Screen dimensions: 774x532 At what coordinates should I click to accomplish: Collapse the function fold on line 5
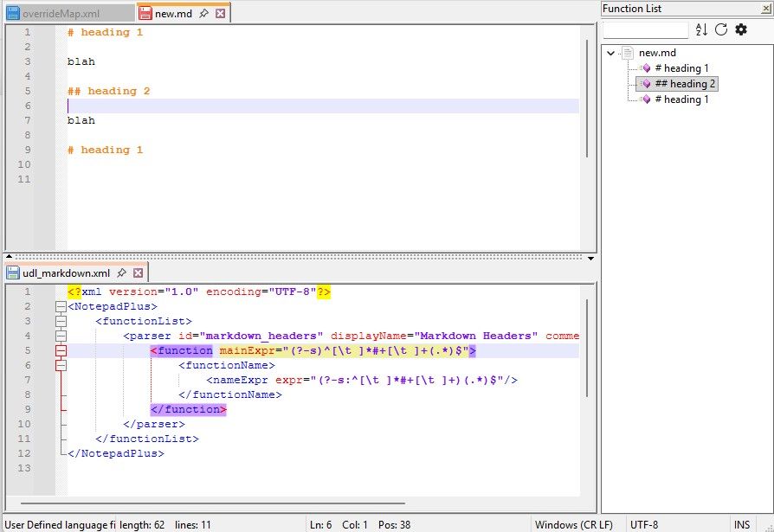[61, 351]
